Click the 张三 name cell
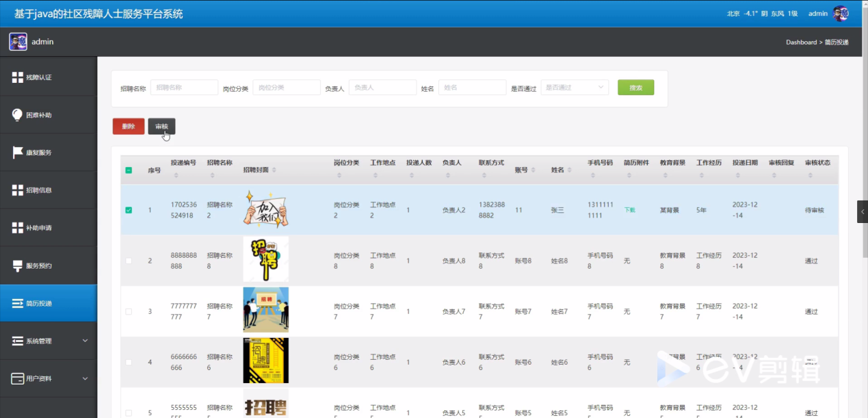Screen dimensions: 868x418 557,210
